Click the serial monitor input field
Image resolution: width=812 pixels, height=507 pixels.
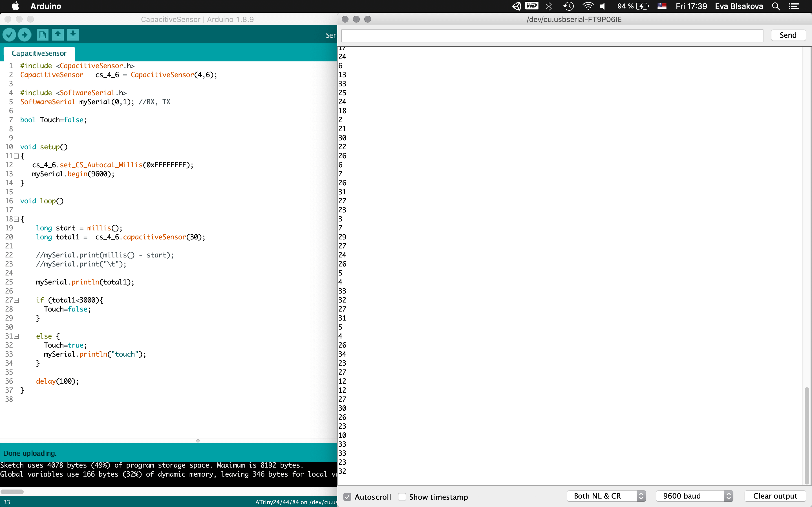pyautogui.click(x=552, y=35)
